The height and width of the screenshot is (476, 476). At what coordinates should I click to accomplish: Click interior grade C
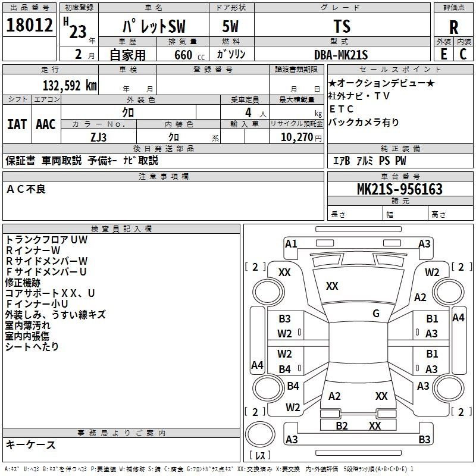[x=464, y=54]
